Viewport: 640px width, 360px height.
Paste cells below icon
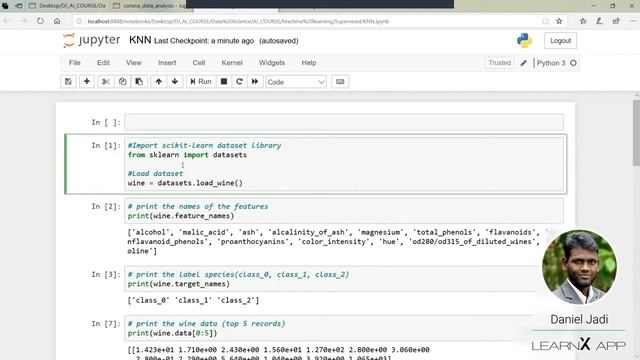pos(139,82)
